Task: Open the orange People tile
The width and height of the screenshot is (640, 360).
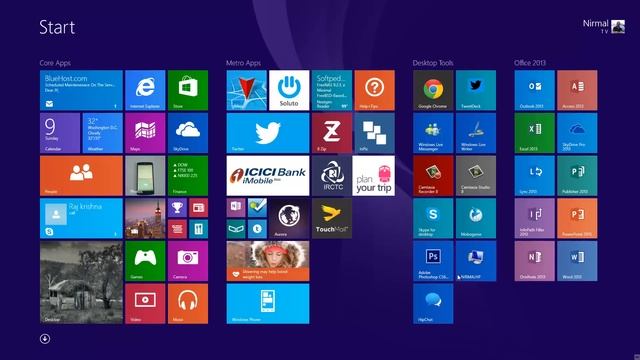Action: (81, 176)
